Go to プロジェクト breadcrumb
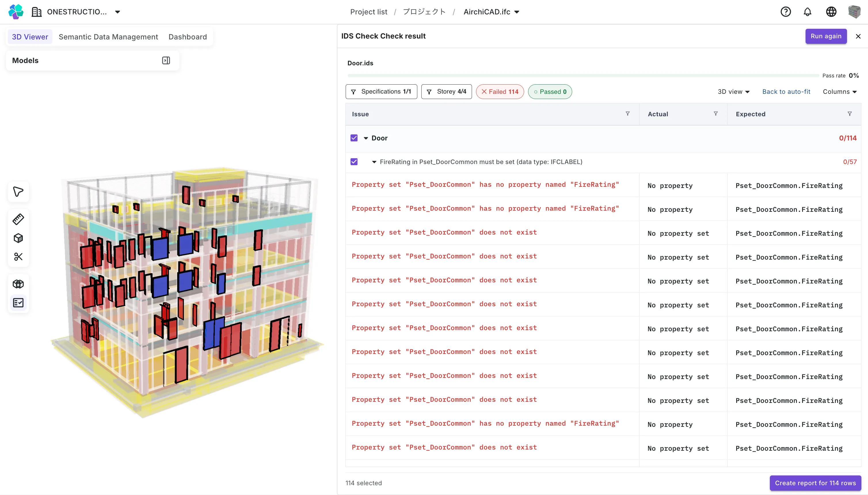 (424, 12)
